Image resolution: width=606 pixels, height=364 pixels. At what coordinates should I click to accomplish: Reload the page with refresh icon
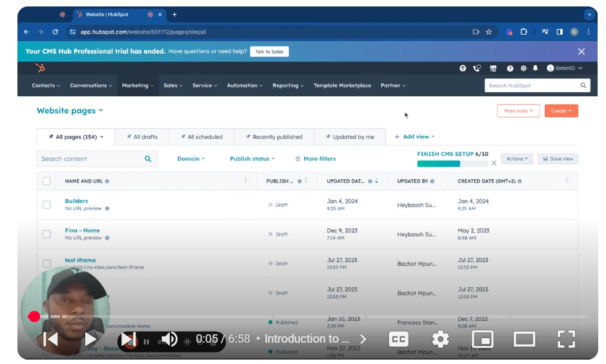click(x=56, y=32)
